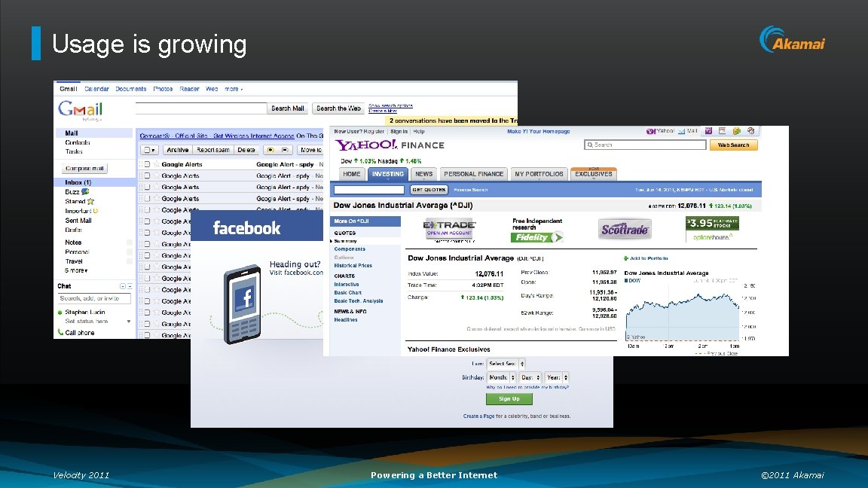Open the Historical Prices link

click(353, 266)
